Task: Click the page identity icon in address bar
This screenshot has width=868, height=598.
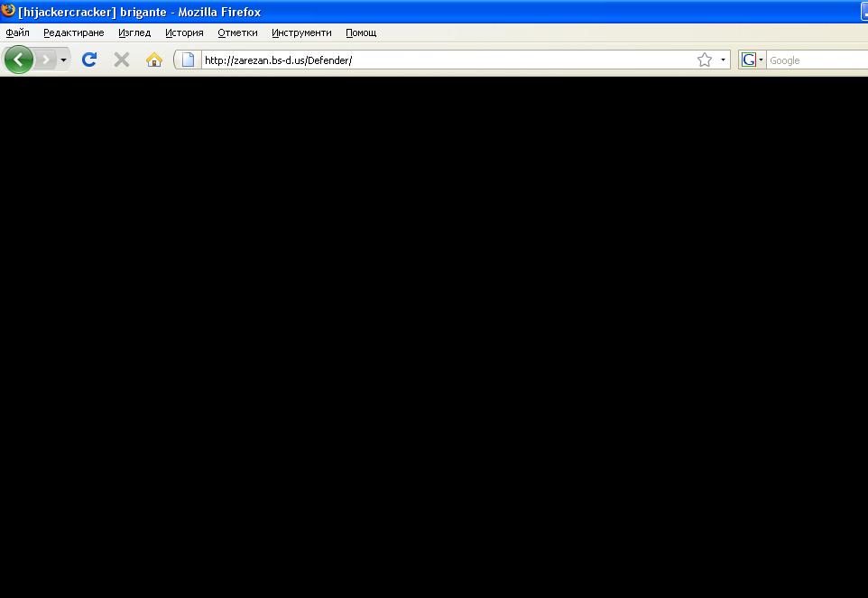Action: 188,60
